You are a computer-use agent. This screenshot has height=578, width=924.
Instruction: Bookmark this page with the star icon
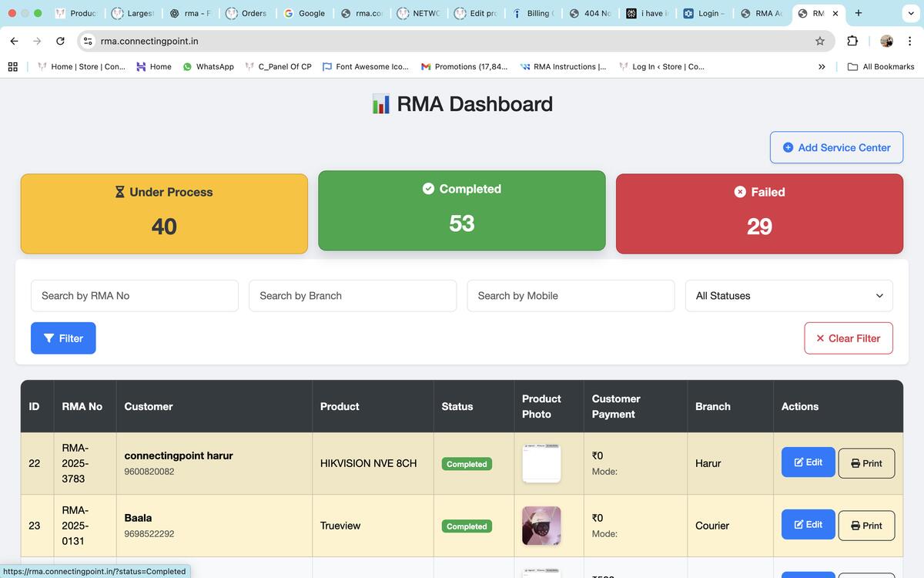820,41
